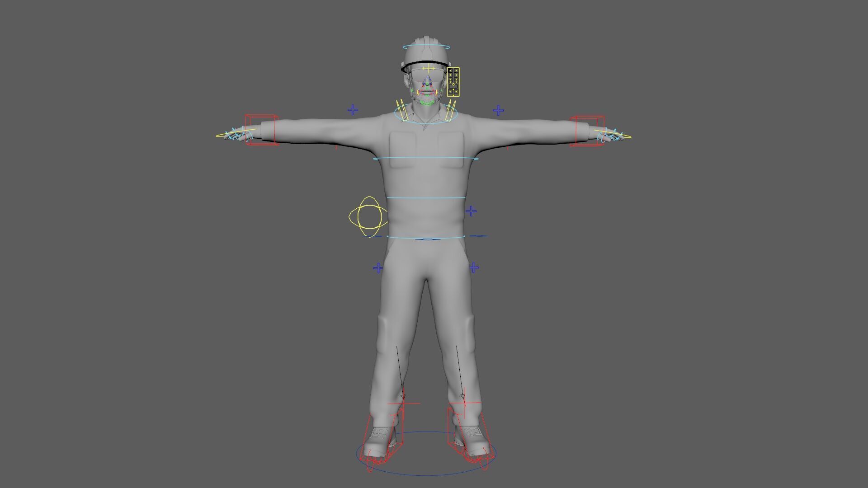This screenshot has width=868, height=488.
Task: Select small blue ellipse right of the hip ring
Action: [x=478, y=236]
